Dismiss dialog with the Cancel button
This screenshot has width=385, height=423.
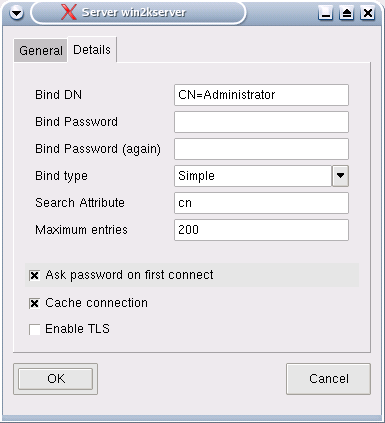328,379
